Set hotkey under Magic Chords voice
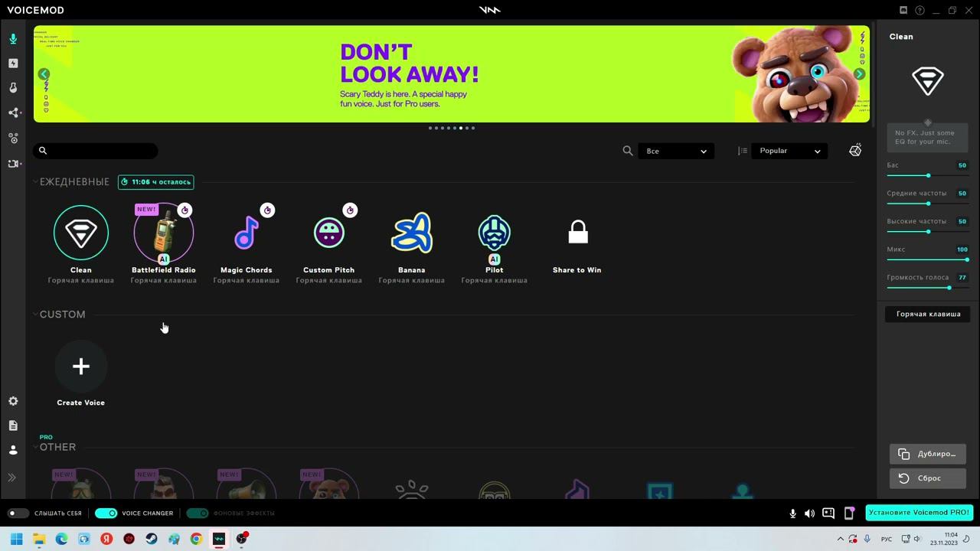Screen dimensions: 980x551 [x=247, y=280]
